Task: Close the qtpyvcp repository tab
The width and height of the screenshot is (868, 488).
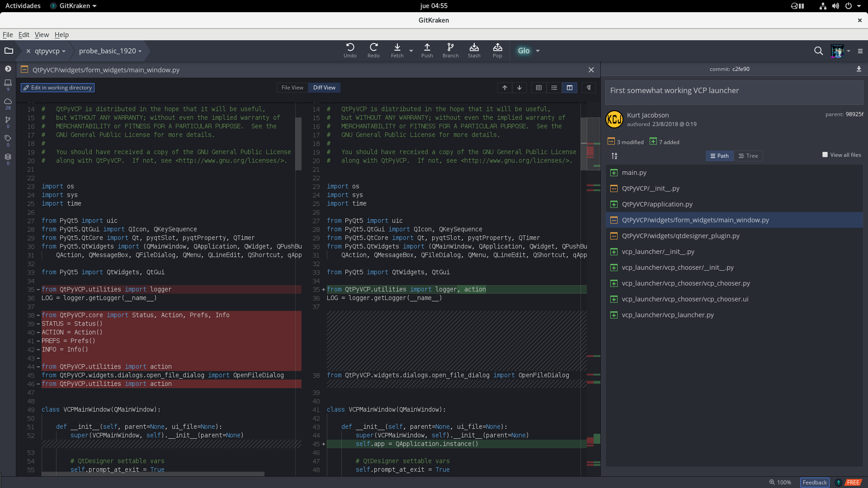Action: (28, 51)
